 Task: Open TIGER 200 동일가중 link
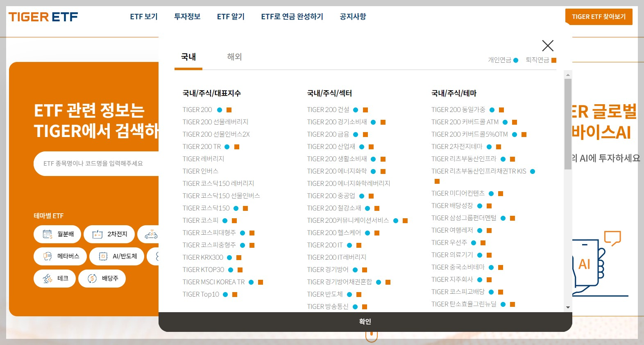tap(458, 110)
